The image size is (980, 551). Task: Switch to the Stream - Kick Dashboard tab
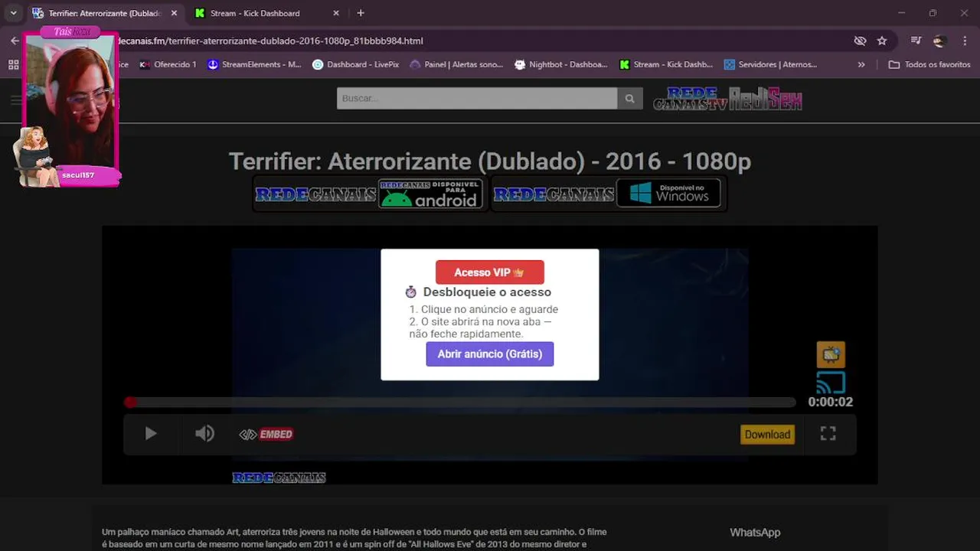coord(255,13)
